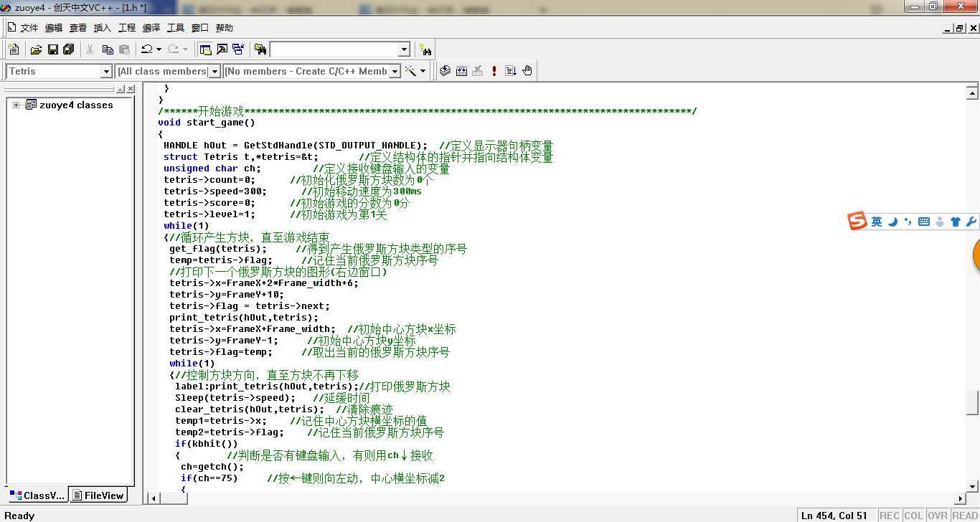
Task: Run the program with the red exclamation icon
Action: [x=494, y=71]
